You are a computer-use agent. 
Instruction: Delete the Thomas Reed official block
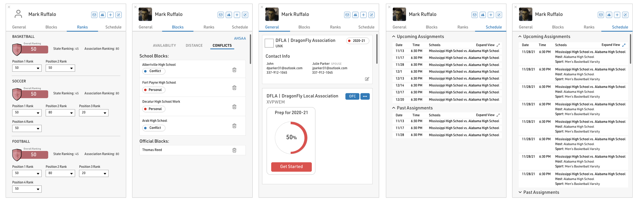(x=234, y=150)
